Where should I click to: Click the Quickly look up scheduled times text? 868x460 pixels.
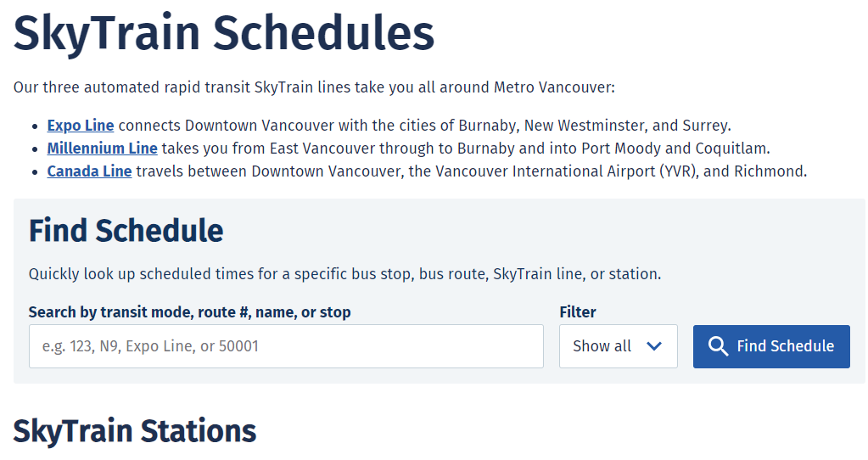tap(344, 274)
